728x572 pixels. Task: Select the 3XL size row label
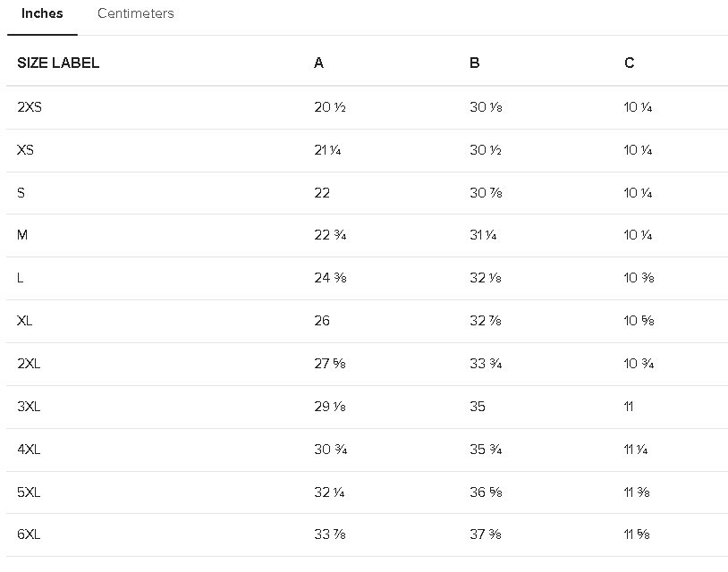coord(29,407)
